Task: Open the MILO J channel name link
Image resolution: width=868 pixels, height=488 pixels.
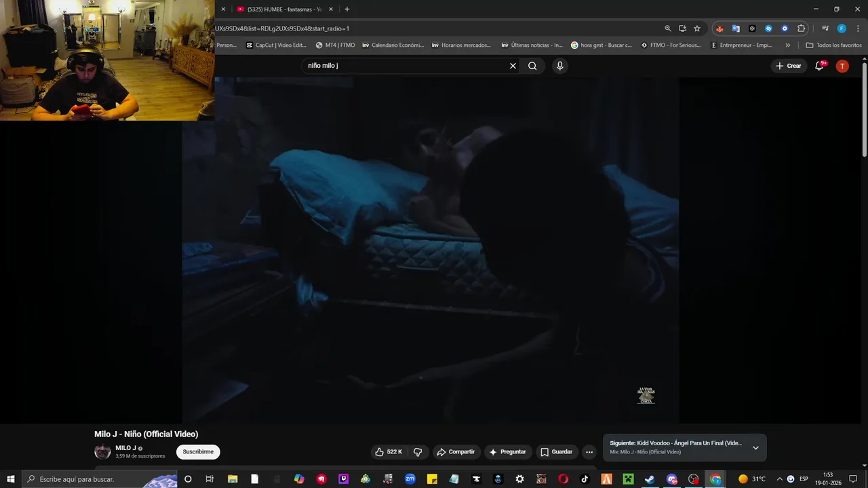Action: 125,448
